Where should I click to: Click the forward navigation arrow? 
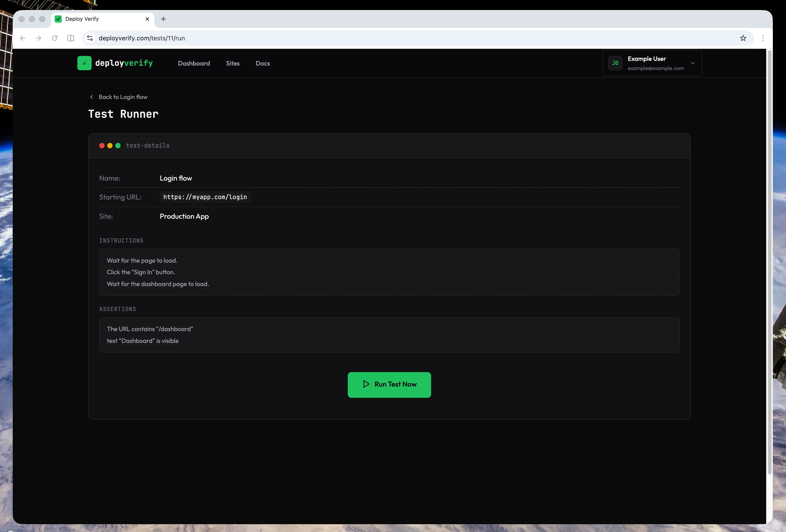[x=38, y=38]
